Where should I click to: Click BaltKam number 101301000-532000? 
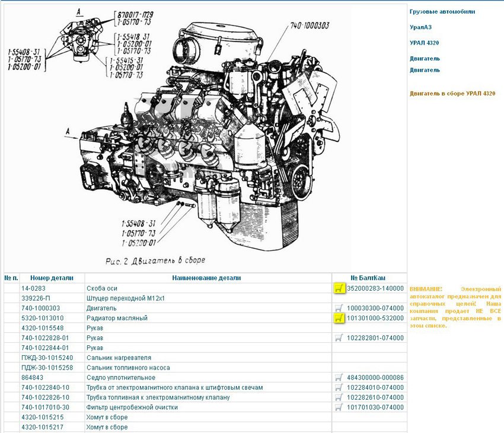375,318
